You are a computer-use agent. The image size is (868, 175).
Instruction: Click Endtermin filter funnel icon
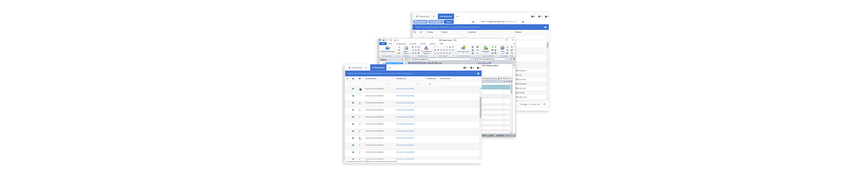click(x=430, y=84)
